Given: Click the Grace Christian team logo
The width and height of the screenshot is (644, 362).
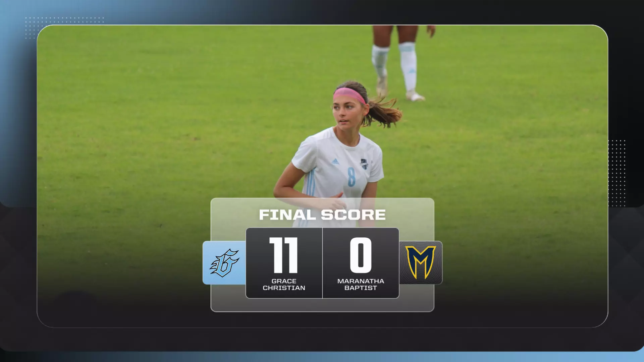Looking at the screenshot, I should 224,263.
